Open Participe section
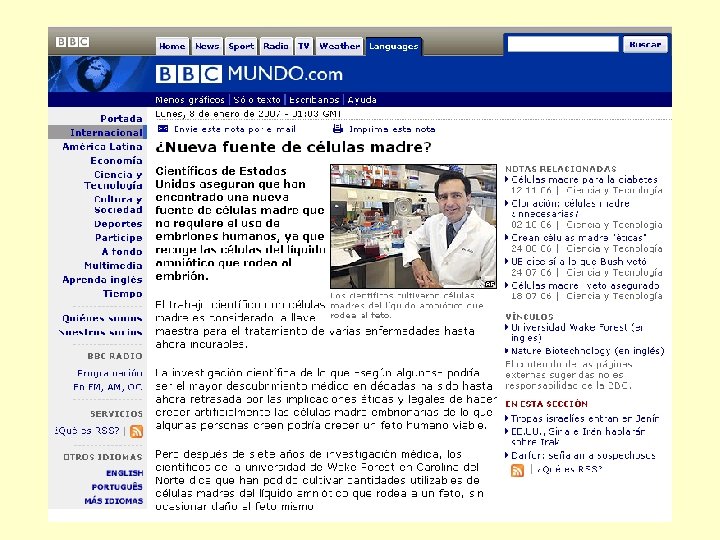Image resolution: width=720 pixels, height=540 pixels. click(x=118, y=237)
